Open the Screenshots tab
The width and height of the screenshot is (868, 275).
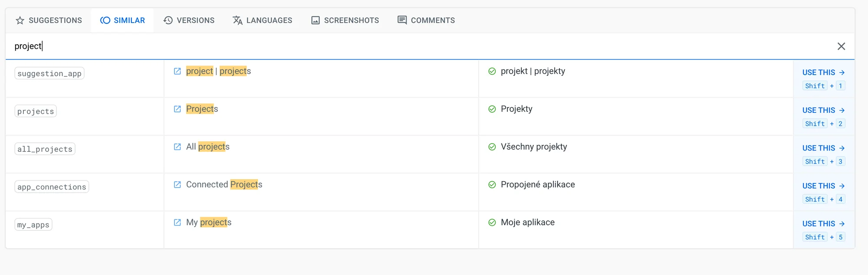345,20
